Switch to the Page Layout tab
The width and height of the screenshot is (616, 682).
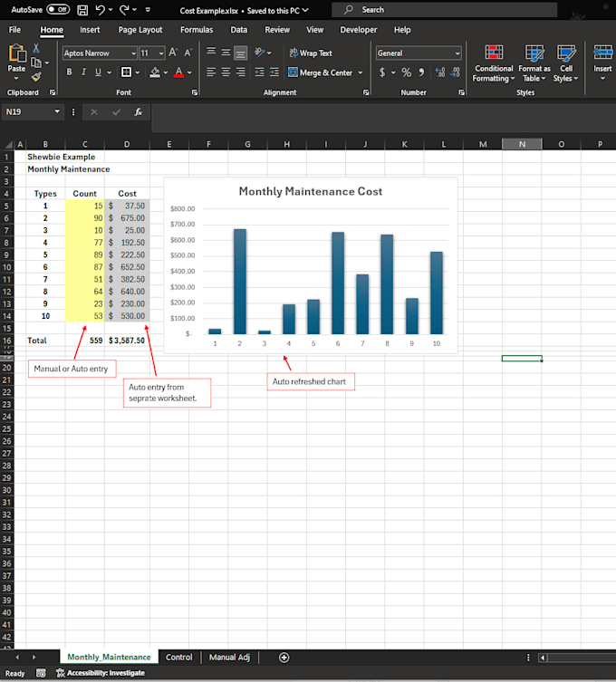tap(140, 30)
